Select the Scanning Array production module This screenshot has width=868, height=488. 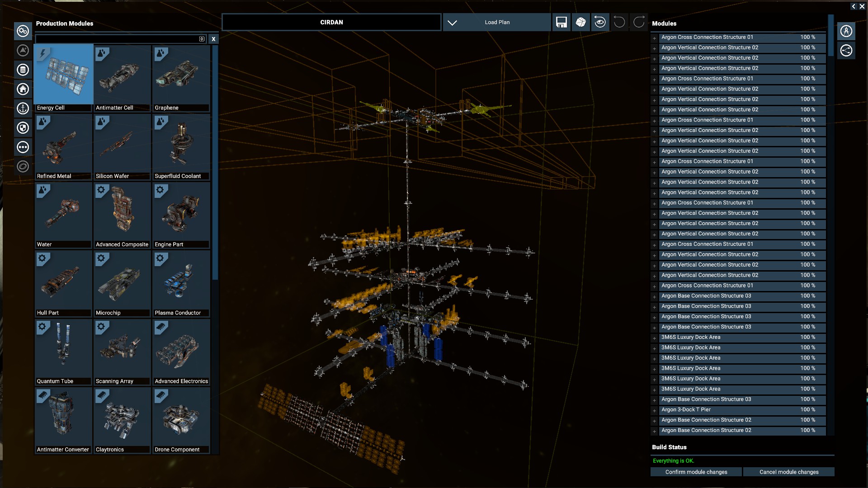coord(122,352)
